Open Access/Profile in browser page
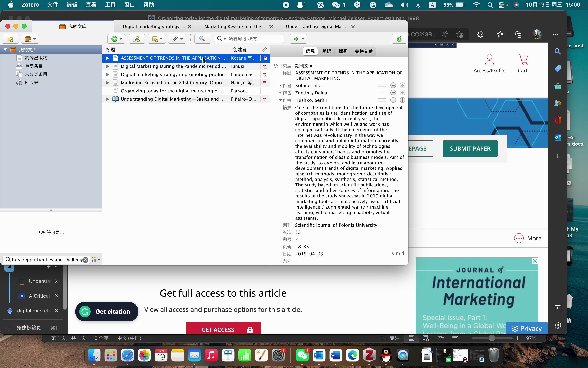 point(489,64)
